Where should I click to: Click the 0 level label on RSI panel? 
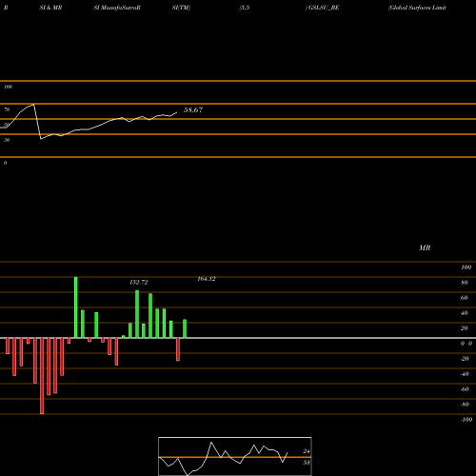(5, 163)
